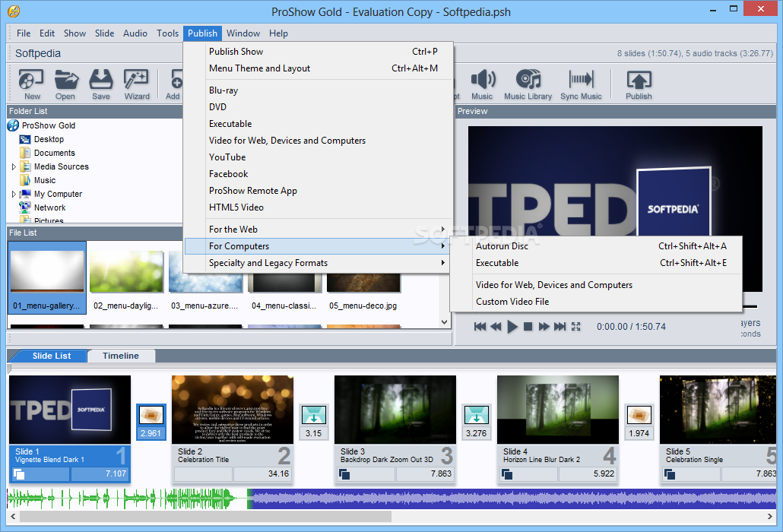Select Slide 2 Celebration Title thumbnail
Viewport: 783px width, 532px height.
(x=232, y=410)
